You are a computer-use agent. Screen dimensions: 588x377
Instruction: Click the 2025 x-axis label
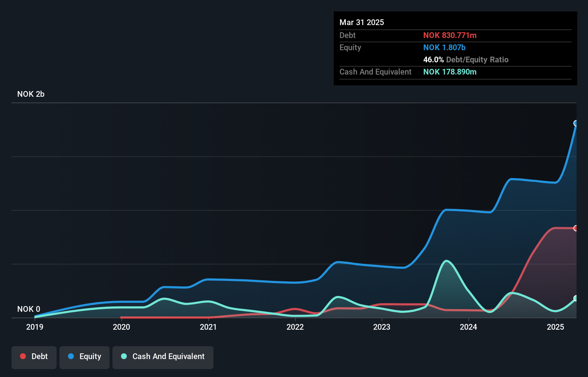pyautogui.click(x=555, y=327)
